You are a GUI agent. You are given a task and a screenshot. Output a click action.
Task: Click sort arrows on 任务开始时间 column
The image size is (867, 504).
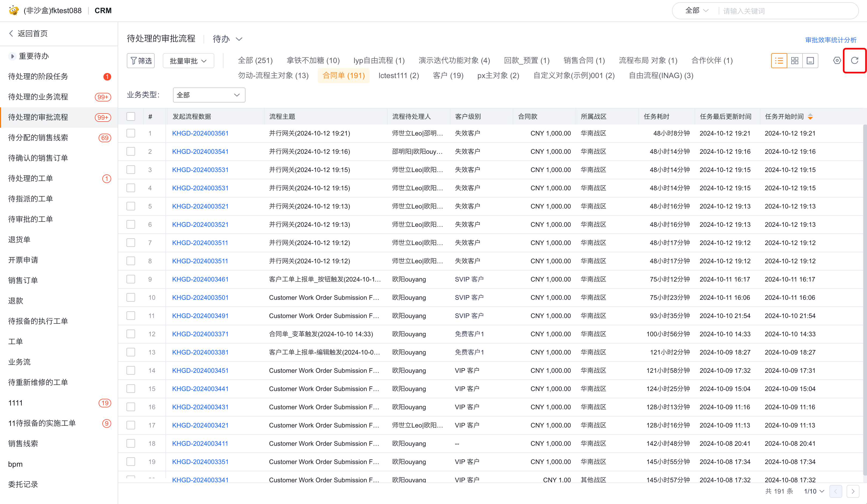[810, 116]
